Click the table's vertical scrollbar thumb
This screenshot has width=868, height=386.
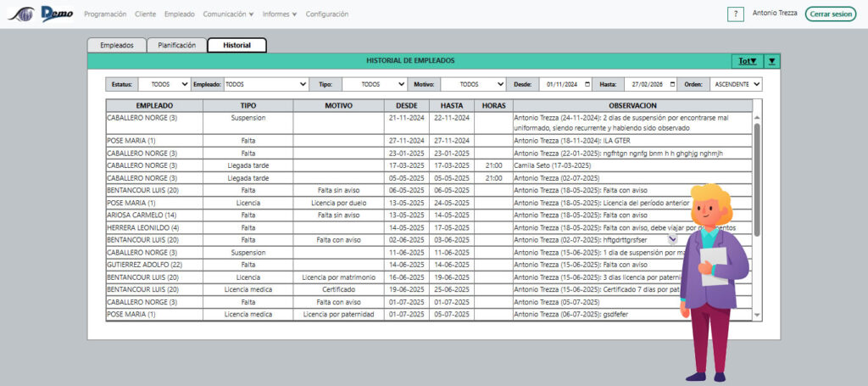[757, 178]
